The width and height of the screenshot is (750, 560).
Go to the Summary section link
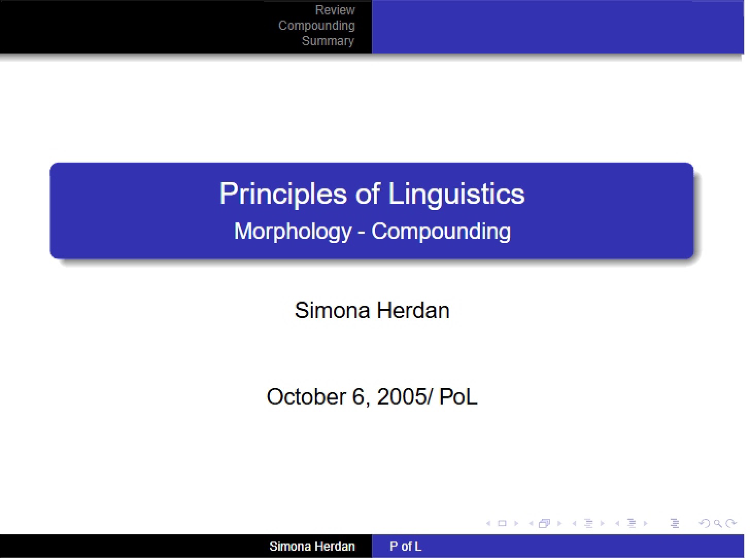point(328,41)
